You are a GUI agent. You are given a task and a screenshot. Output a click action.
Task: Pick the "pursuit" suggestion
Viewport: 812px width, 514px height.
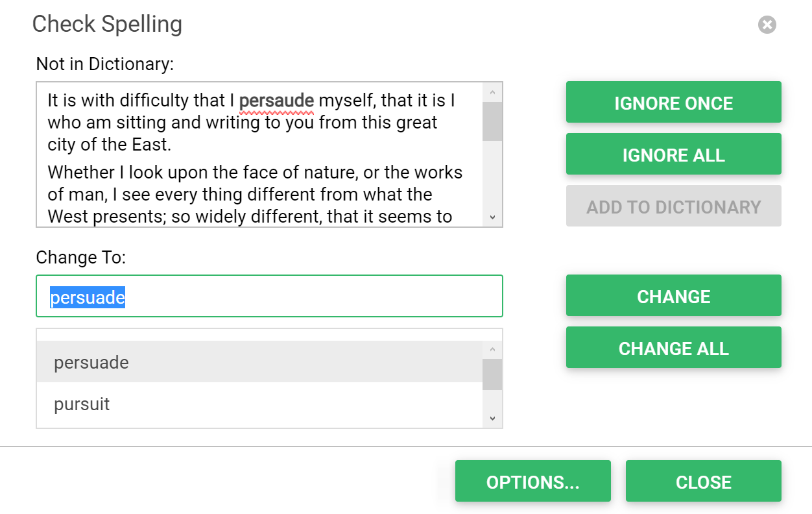click(x=259, y=404)
